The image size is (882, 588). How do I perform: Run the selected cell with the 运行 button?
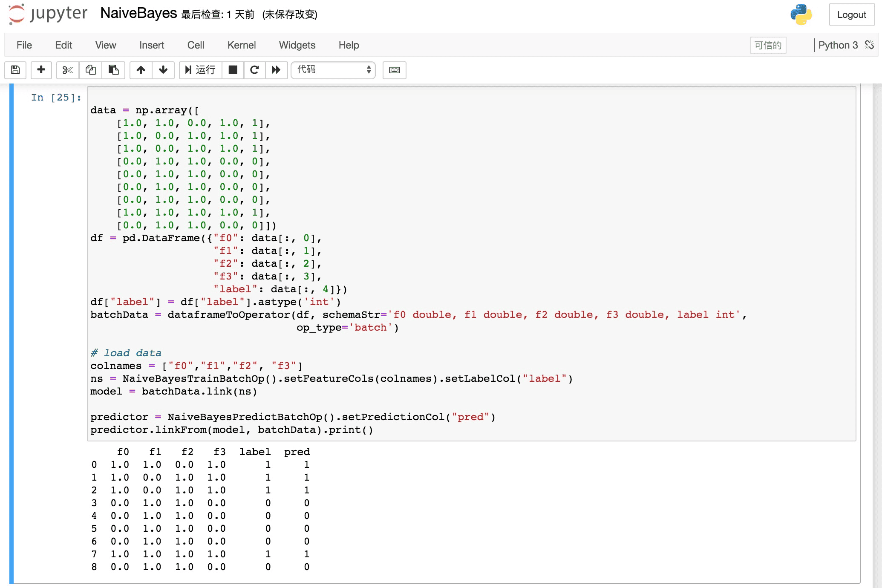200,70
